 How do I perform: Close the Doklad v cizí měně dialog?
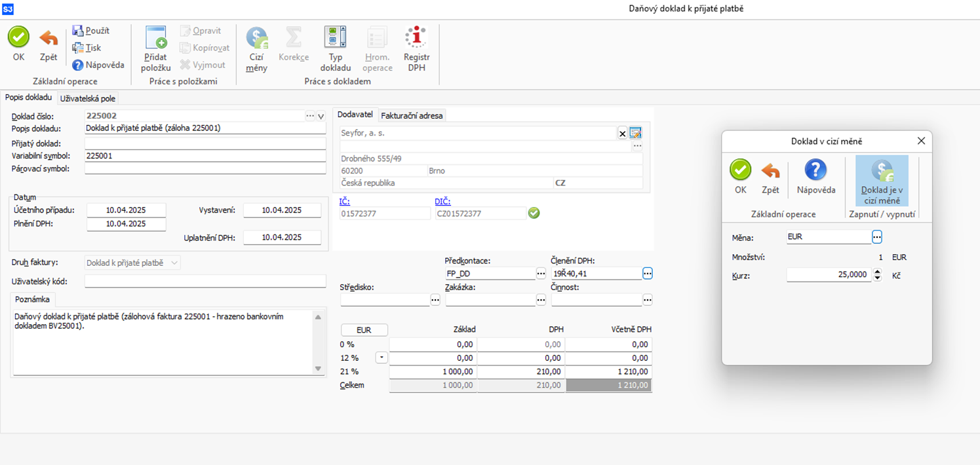pyautogui.click(x=921, y=141)
